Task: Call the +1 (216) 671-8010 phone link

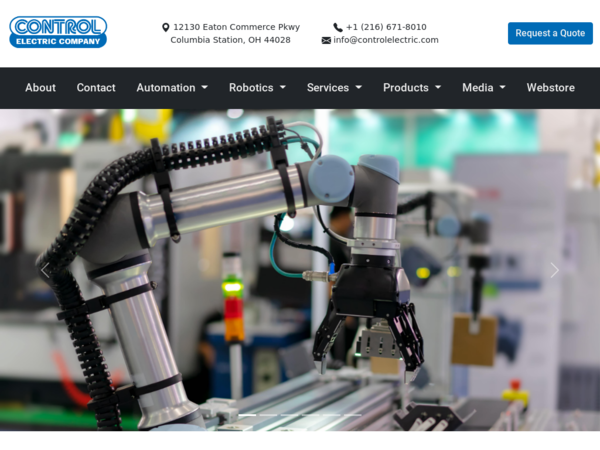Action: click(x=386, y=27)
